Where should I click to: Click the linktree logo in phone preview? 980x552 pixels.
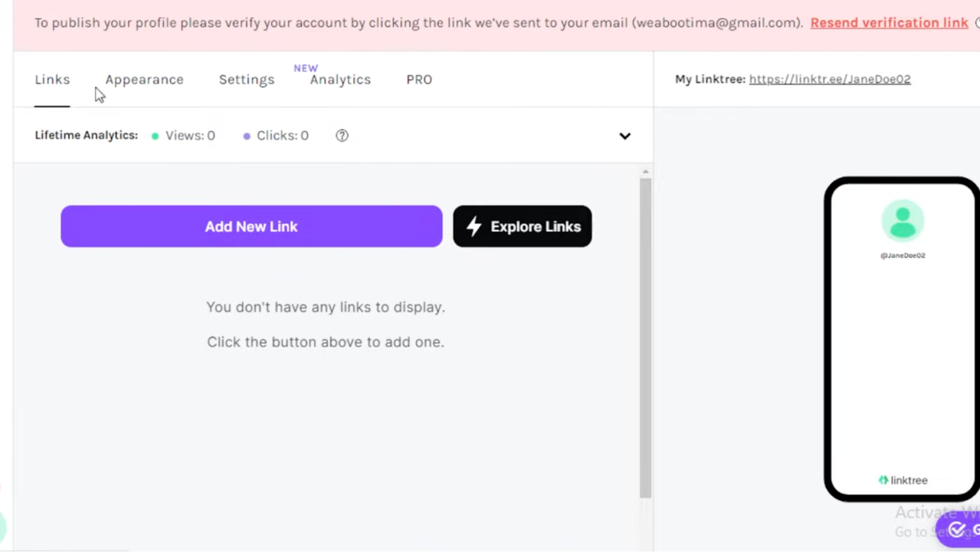tap(903, 480)
